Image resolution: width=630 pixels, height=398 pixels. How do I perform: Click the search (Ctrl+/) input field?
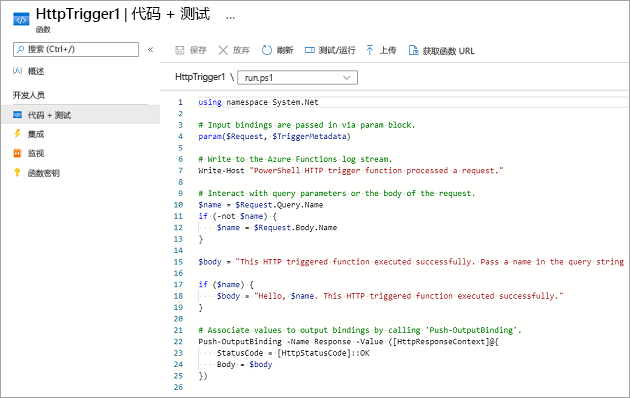76,49
